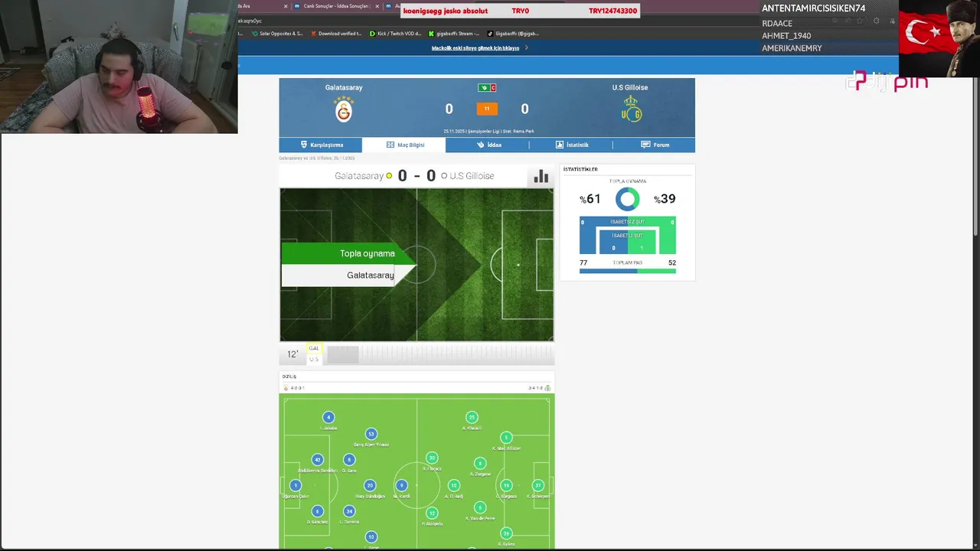Screen dimensions: 980x551
Task: Open Kick / Twitch VOD bookmark
Action: (x=395, y=34)
